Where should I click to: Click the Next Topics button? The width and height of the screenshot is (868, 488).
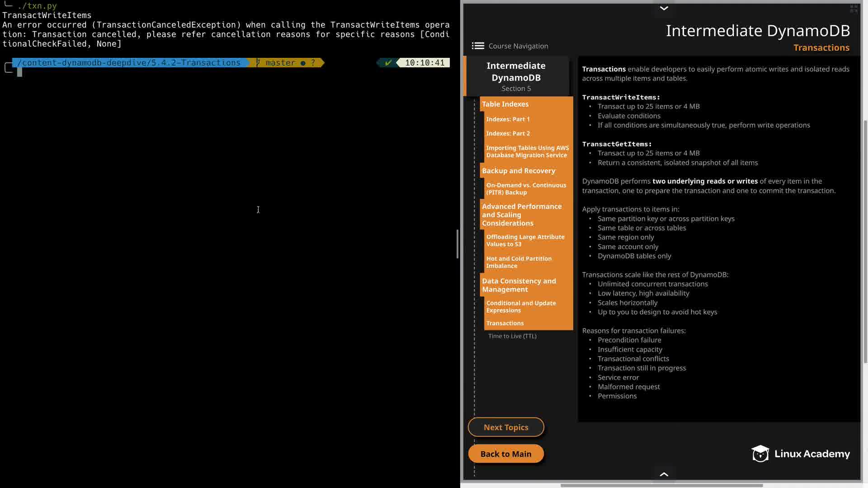pos(506,427)
